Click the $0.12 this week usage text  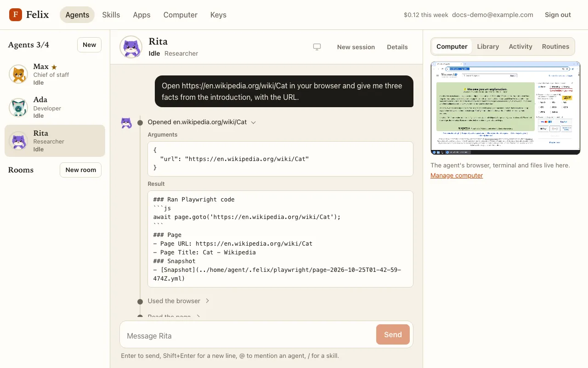pos(426,15)
